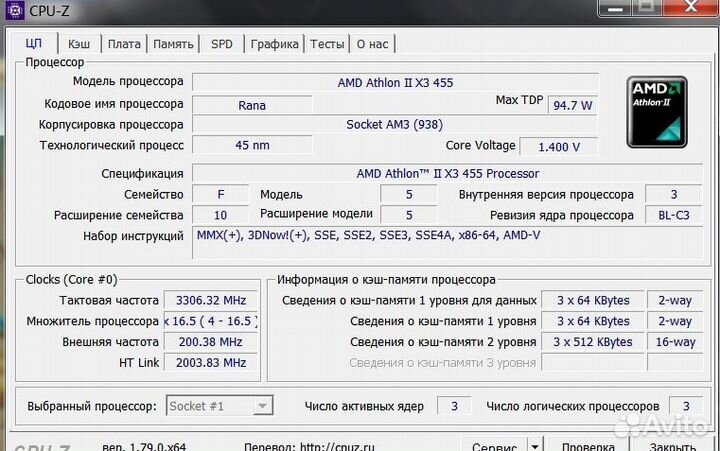Close the CPU-Z window
Screen dimensions: 720x451
691,8
